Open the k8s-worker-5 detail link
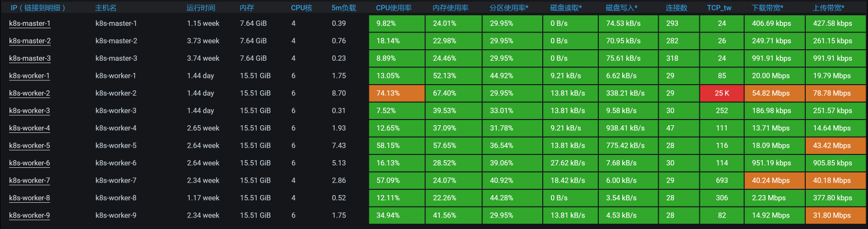Viewport: 868px width, 229px height. [30, 146]
